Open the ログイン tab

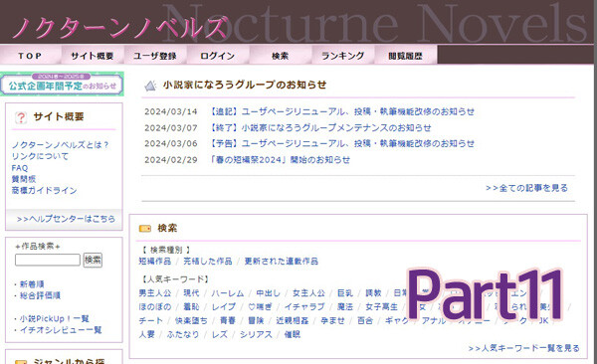click(217, 56)
